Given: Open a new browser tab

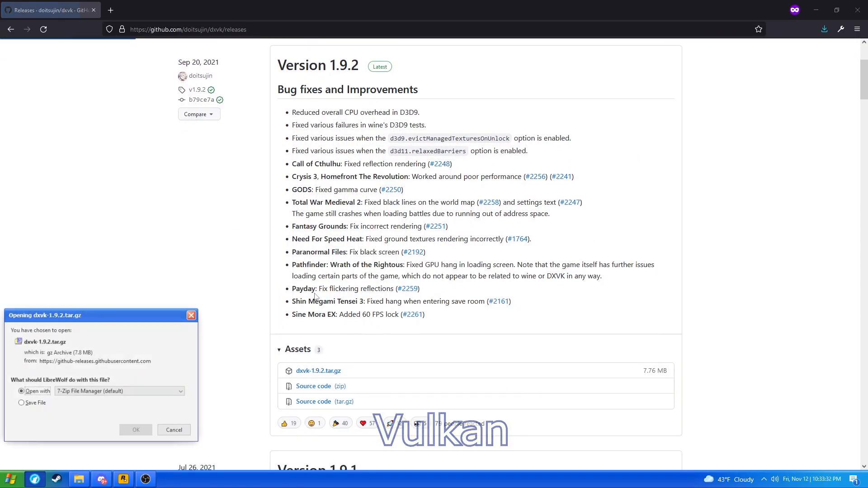Looking at the screenshot, I should [x=111, y=10].
